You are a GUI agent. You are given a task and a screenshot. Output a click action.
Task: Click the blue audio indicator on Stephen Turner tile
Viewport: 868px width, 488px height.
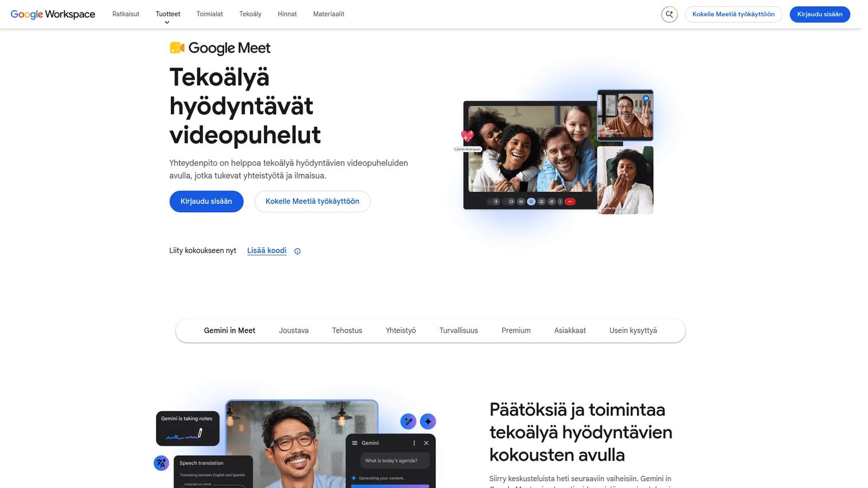coord(646,98)
